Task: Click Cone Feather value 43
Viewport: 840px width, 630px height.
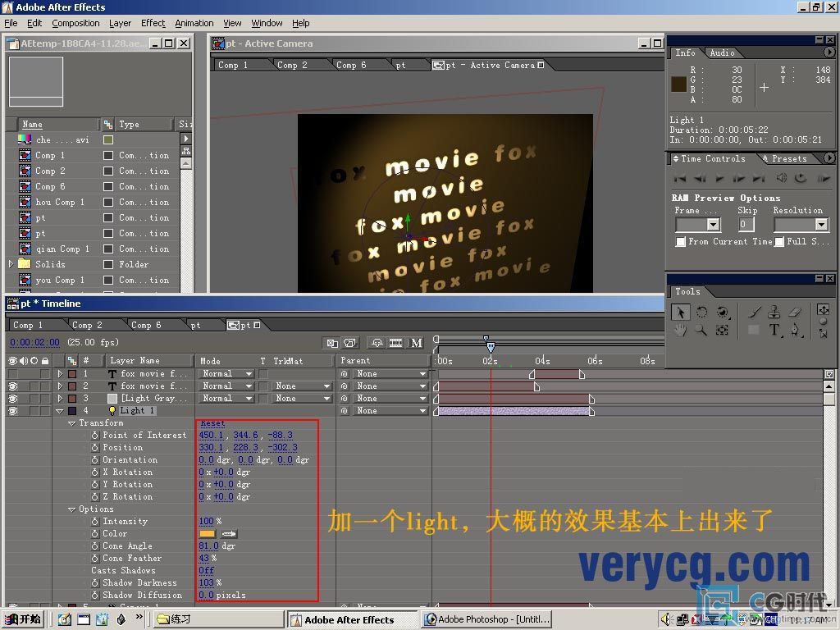Action: (204, 558)
